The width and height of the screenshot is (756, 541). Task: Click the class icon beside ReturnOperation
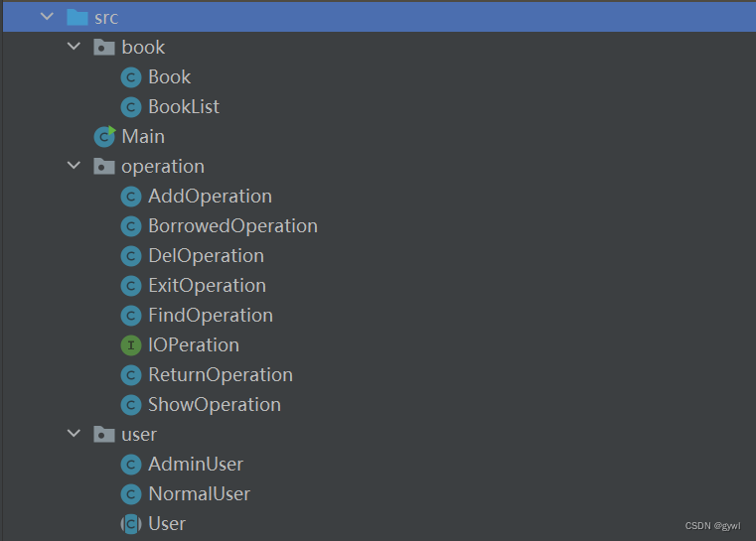[x=131, y=375]
